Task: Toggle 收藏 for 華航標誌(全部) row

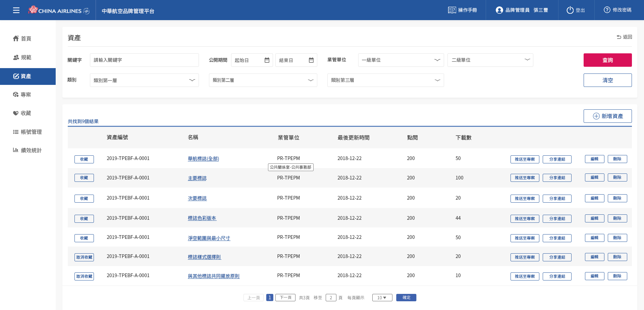Action: (84, 159)
